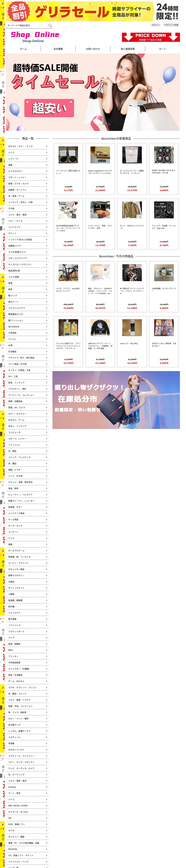Click the 在庫処分市 clearance banner
The width and height of the screenshot is (186, 868).
pyautogui.click(x=116, y=400)
